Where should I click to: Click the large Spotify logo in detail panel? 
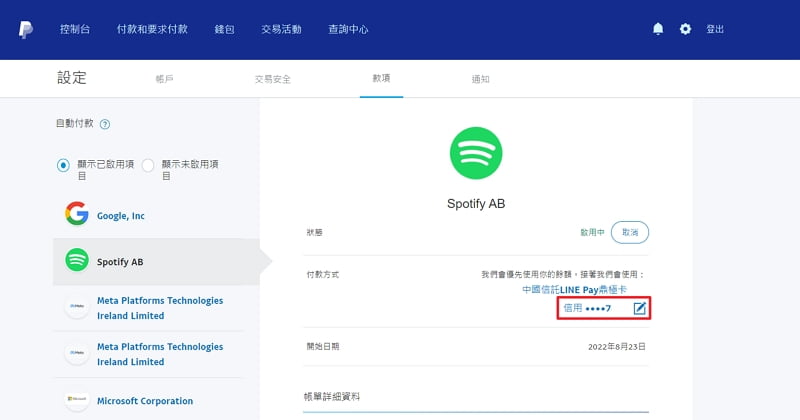point(476,153)
